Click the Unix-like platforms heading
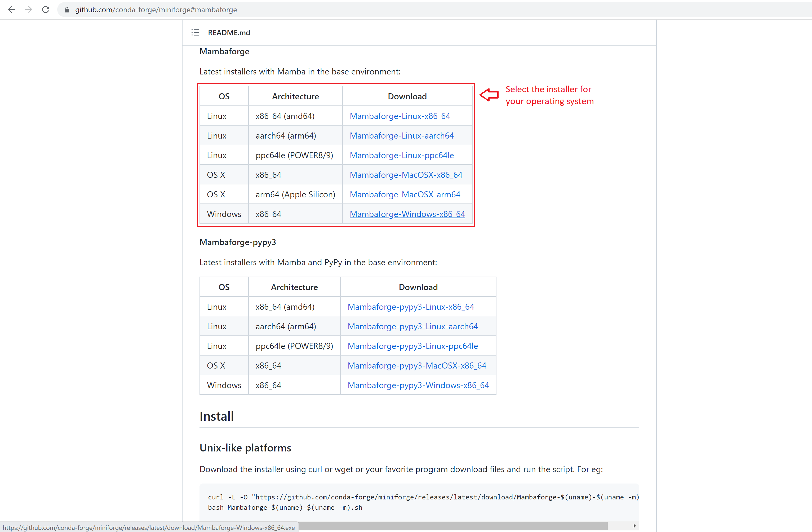The height and width of the screenshot is (532, 812). point(245,448)
